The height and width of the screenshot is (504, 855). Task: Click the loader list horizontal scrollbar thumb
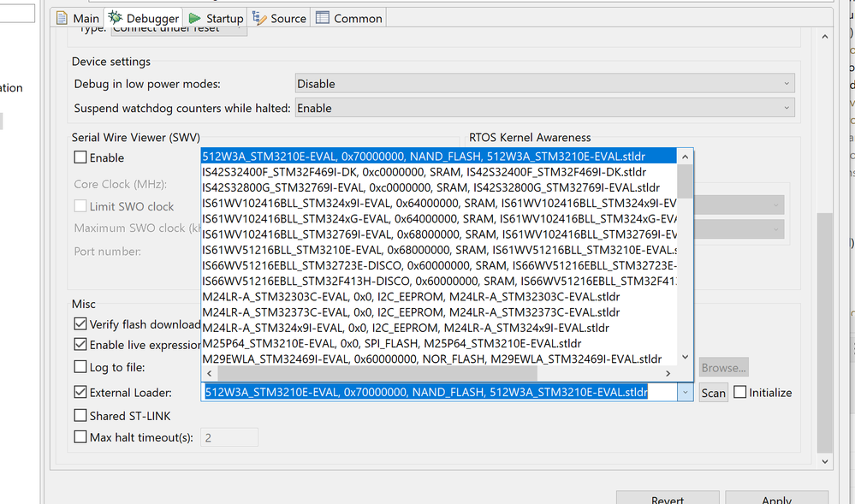click(x=377, y=374)
